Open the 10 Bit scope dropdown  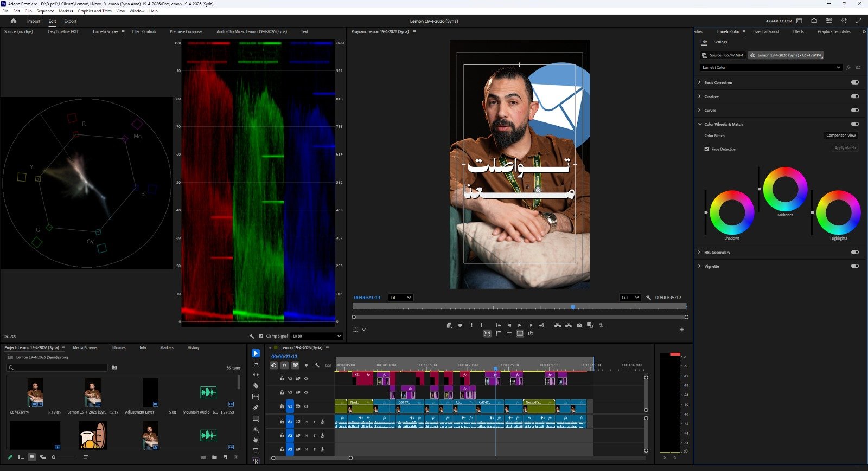pyautogui.click(x=317, y=336)
